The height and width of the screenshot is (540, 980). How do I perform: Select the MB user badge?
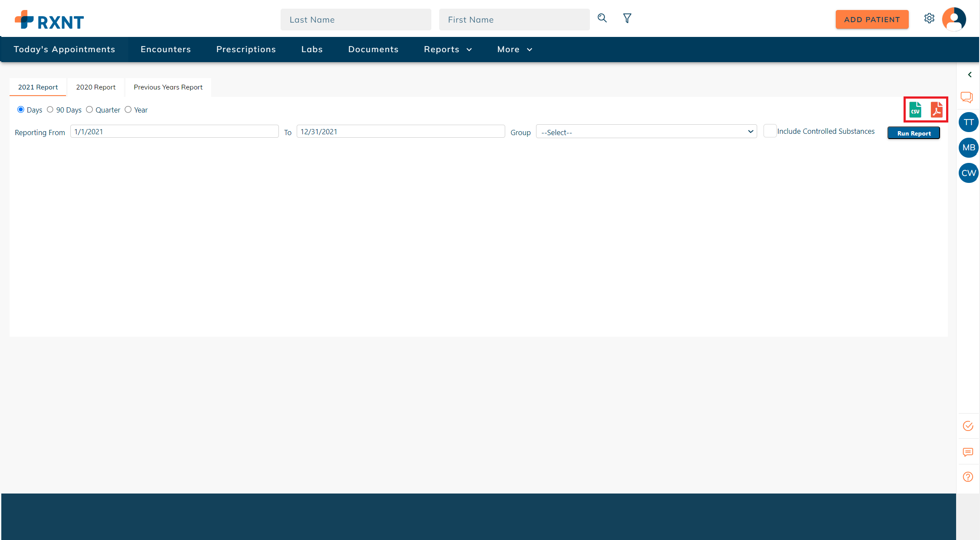click(x=969, y=148)
